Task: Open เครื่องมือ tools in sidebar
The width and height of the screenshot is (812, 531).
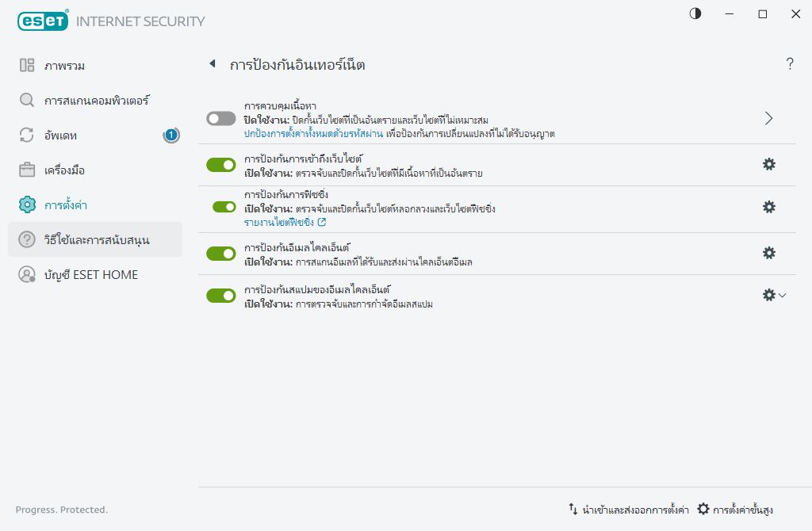Action: tap(65, 170)
